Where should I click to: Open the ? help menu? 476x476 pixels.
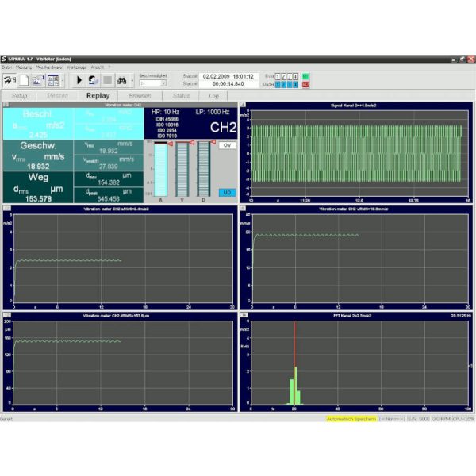[109, 67]
